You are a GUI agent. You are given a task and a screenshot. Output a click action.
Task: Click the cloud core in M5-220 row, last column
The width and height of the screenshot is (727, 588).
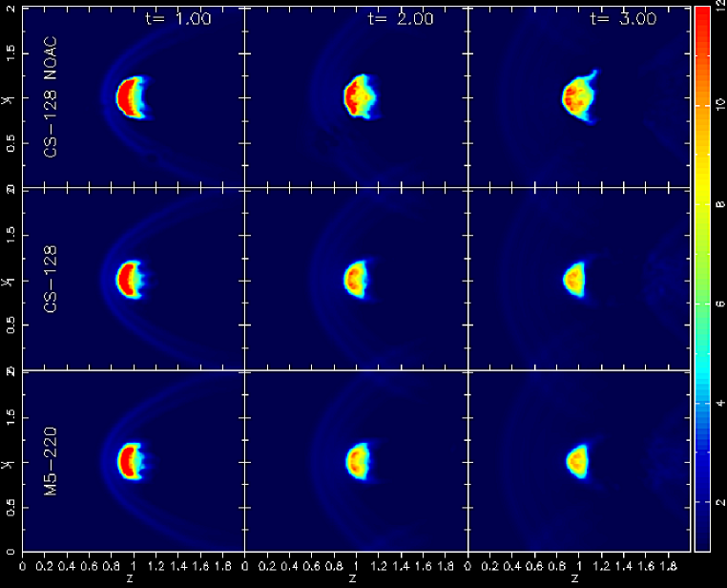click(x=576, y=461)
